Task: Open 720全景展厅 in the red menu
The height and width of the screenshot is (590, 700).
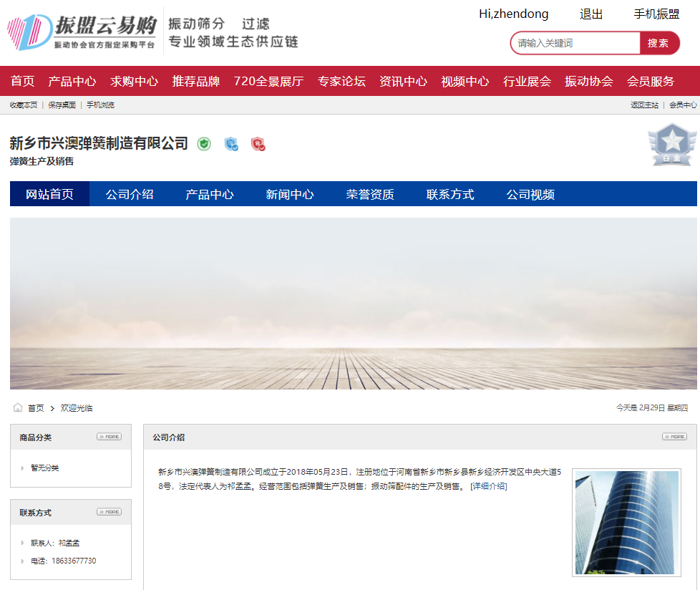Action: [268, 81]
